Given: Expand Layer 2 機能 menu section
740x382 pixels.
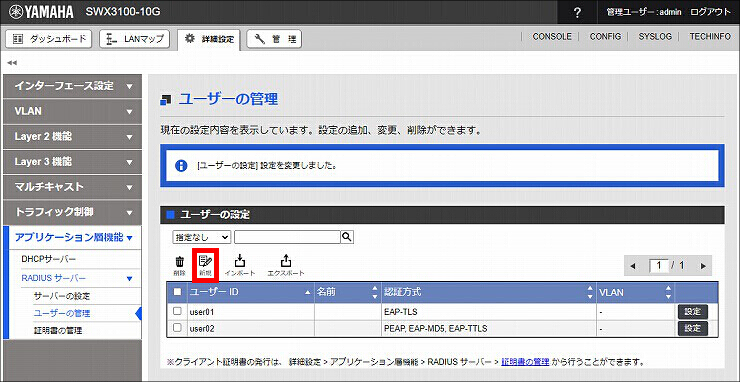Looking at the screenshot, I should pyautogui.click(x=72, y=137).
